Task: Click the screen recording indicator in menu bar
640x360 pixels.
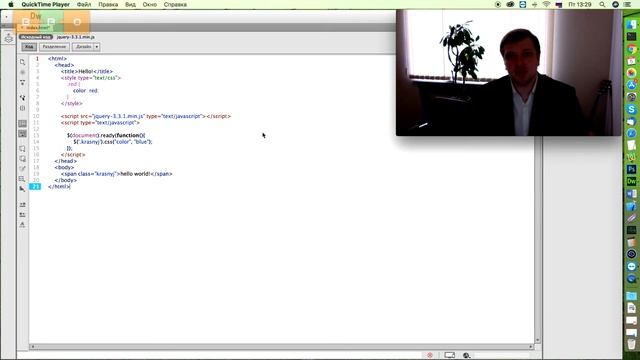Action: coord(498,4)
